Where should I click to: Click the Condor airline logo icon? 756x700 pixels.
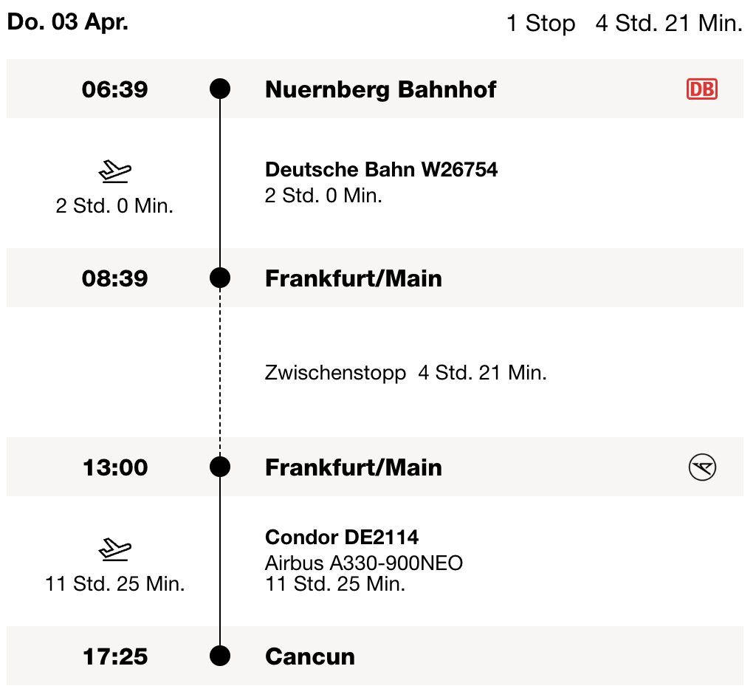[x=702, y=467]
